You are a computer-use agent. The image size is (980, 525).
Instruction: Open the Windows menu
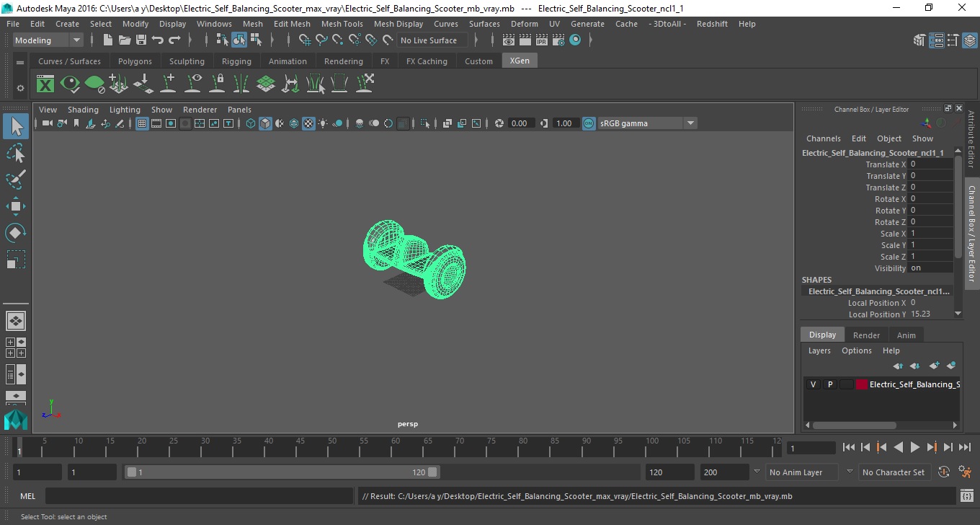(x=214, y=24)
